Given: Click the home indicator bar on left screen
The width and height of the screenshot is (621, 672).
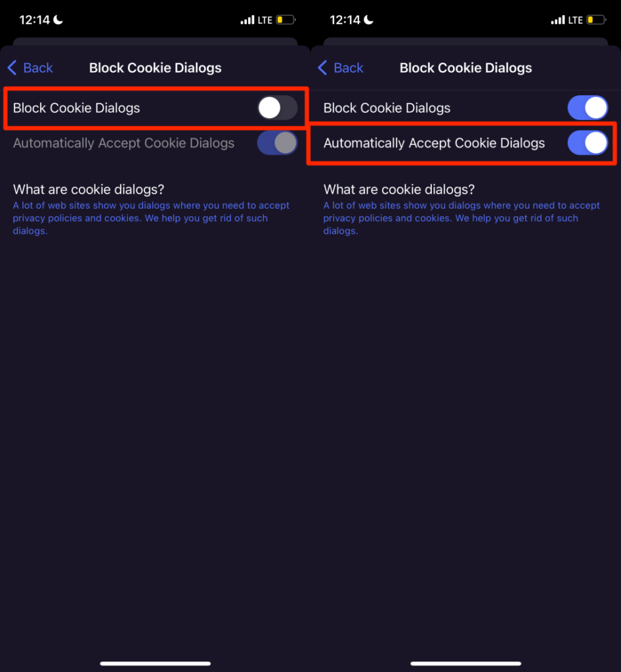Looking at the screenshot, I should (155, 663).
